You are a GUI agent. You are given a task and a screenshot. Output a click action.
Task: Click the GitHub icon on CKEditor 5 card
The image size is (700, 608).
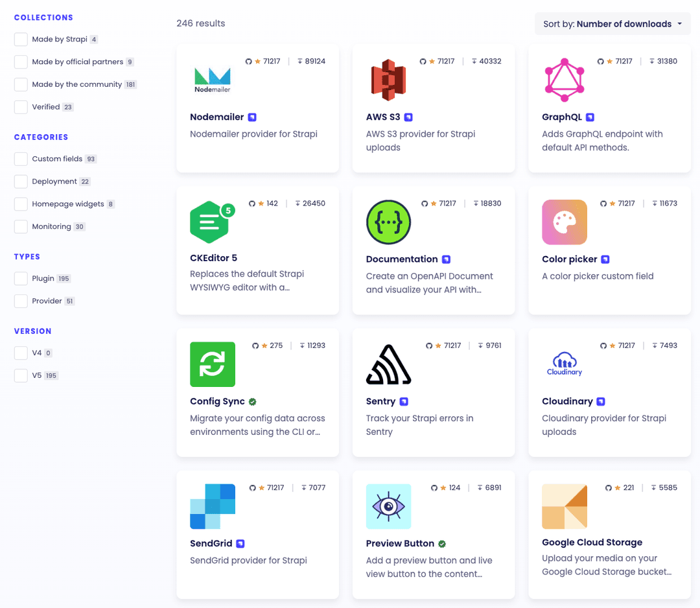[252, 204]
